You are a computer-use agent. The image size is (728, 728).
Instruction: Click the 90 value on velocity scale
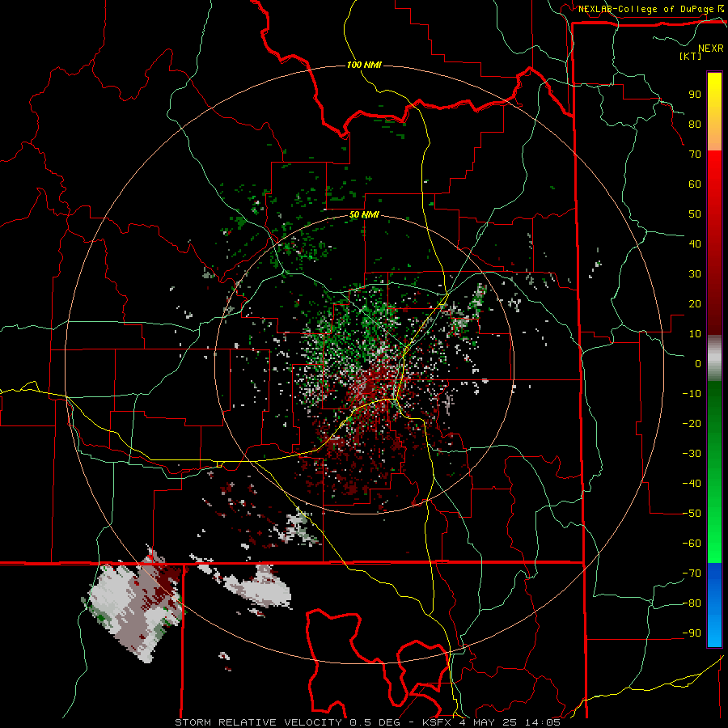coord(695,95)
